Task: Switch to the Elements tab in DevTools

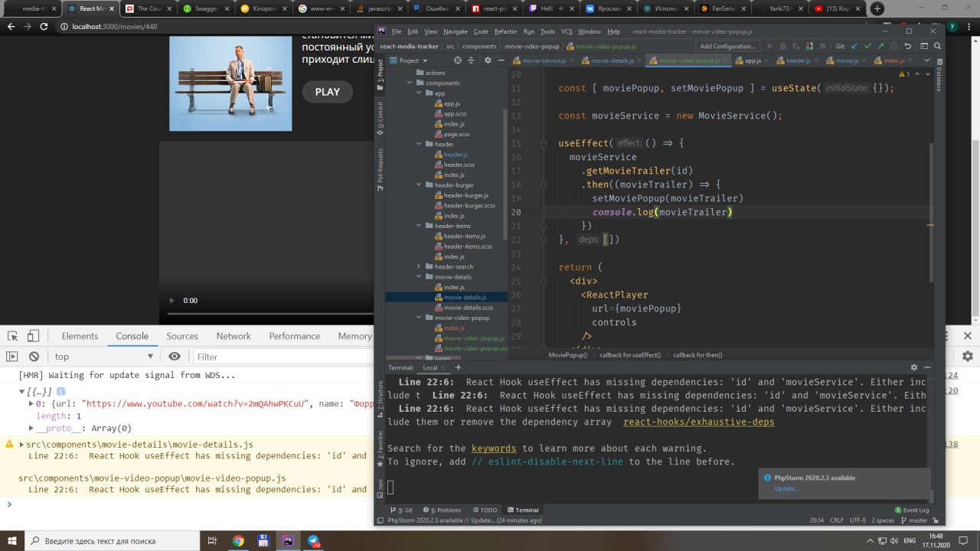Action: tap(80, 336)
